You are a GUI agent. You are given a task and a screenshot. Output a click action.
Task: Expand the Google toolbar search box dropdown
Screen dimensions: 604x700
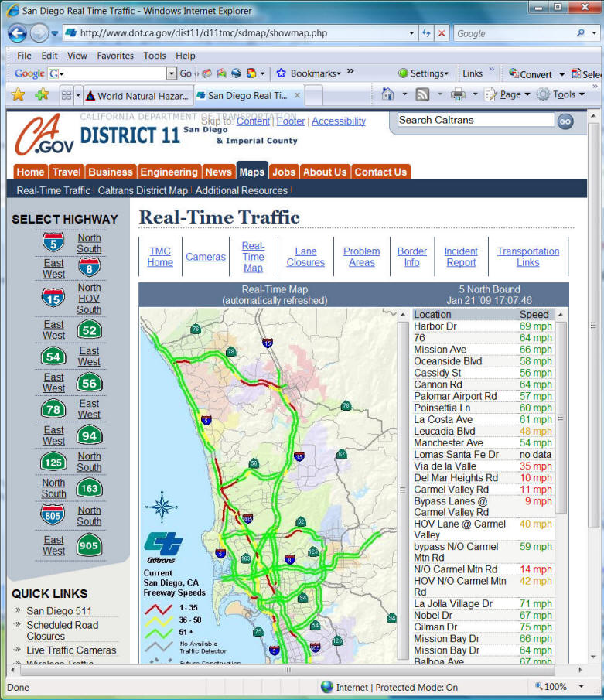[172, 73]
